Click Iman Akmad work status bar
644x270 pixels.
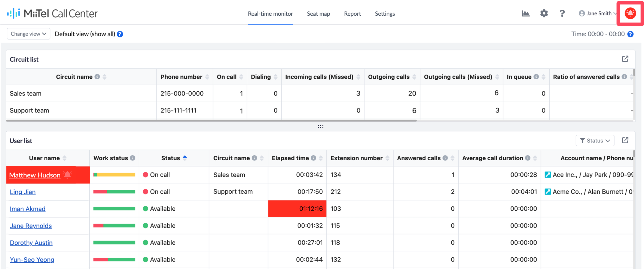click(x=114, y=209)
